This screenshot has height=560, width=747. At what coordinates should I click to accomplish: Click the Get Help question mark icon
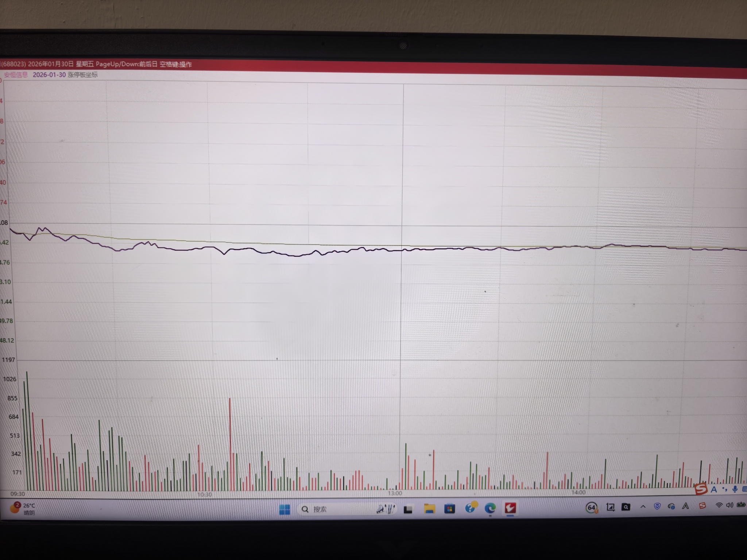pos(471,507)
